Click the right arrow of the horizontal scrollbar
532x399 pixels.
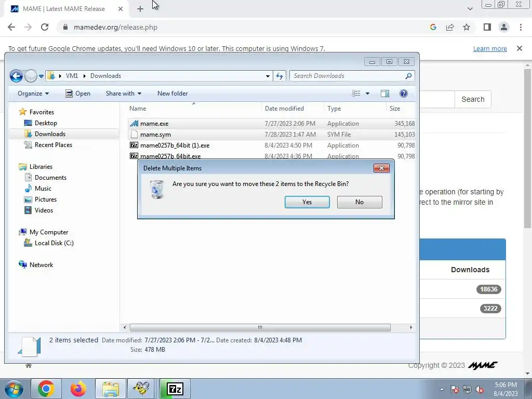coord(411,327)
